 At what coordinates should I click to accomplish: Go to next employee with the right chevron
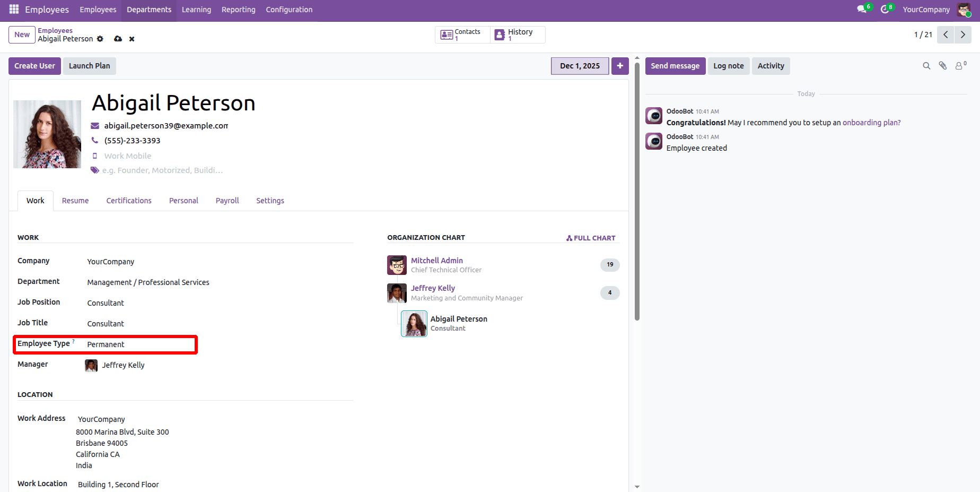[x=963, y=34]
